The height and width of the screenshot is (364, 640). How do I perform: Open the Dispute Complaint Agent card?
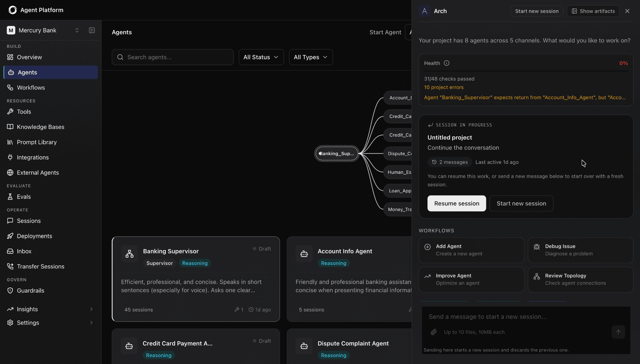tap(349, 346)
